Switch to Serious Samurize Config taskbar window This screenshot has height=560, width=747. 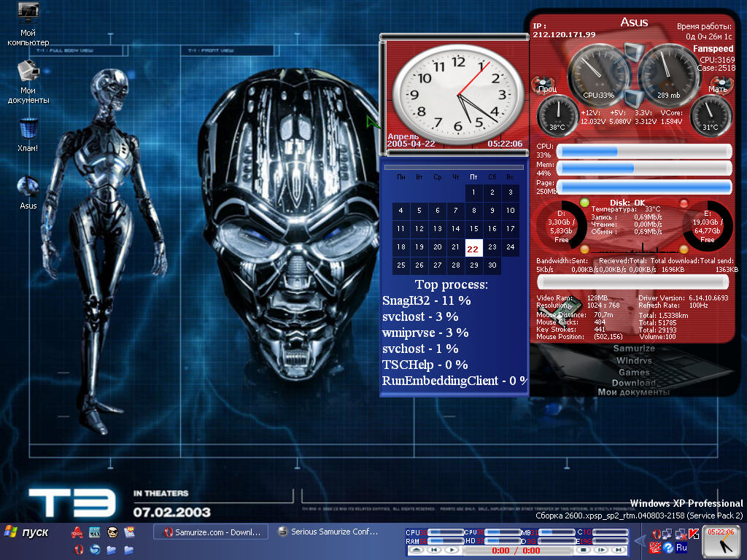click(328, 532)
